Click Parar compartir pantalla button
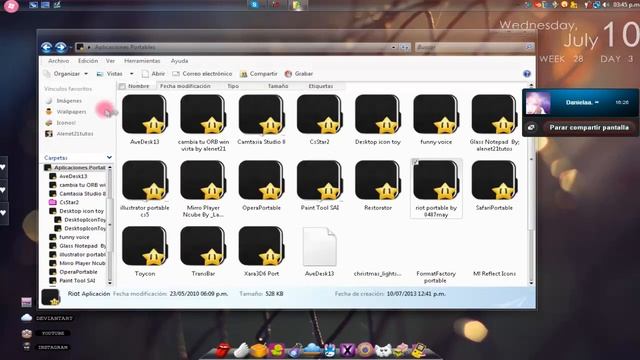This screenshot has height=360, width=640. (589, 127)
